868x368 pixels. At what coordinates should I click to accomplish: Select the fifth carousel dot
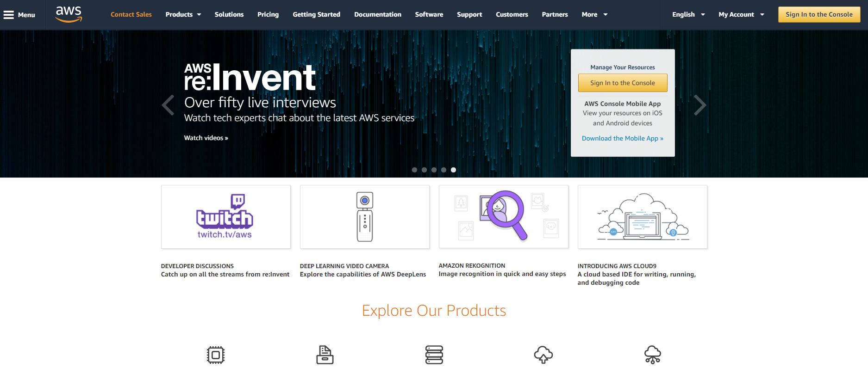tap(453, 170)
